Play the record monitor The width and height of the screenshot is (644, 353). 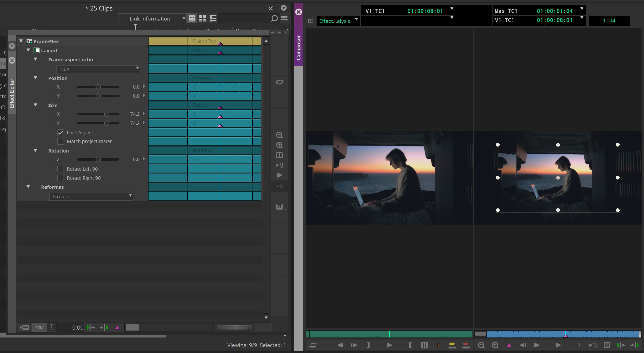click(558, 345)
